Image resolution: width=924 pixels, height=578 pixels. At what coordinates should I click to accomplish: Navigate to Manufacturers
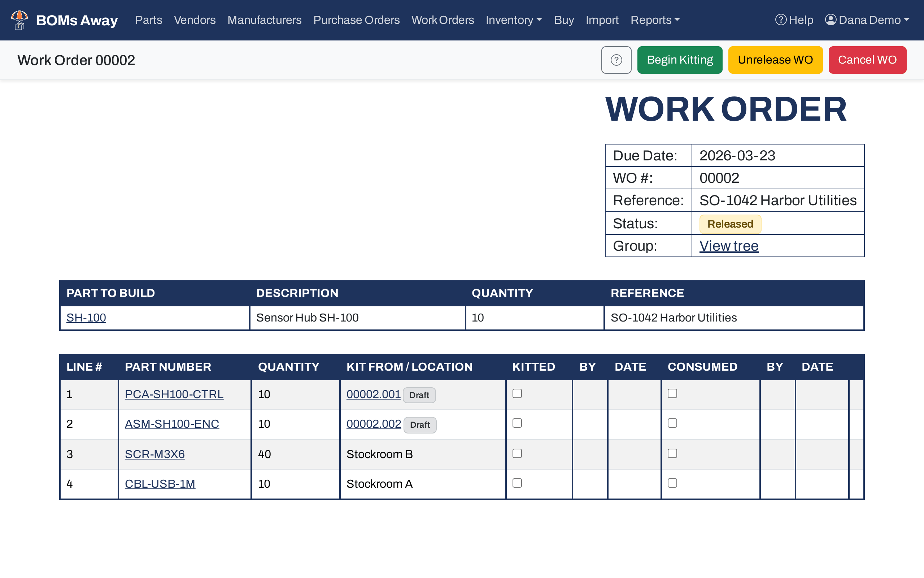[x=264, y=20]
